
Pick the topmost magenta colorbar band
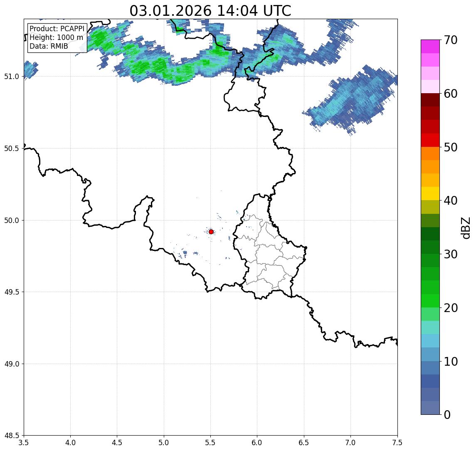pyautogui.click(x=430, y=47)
